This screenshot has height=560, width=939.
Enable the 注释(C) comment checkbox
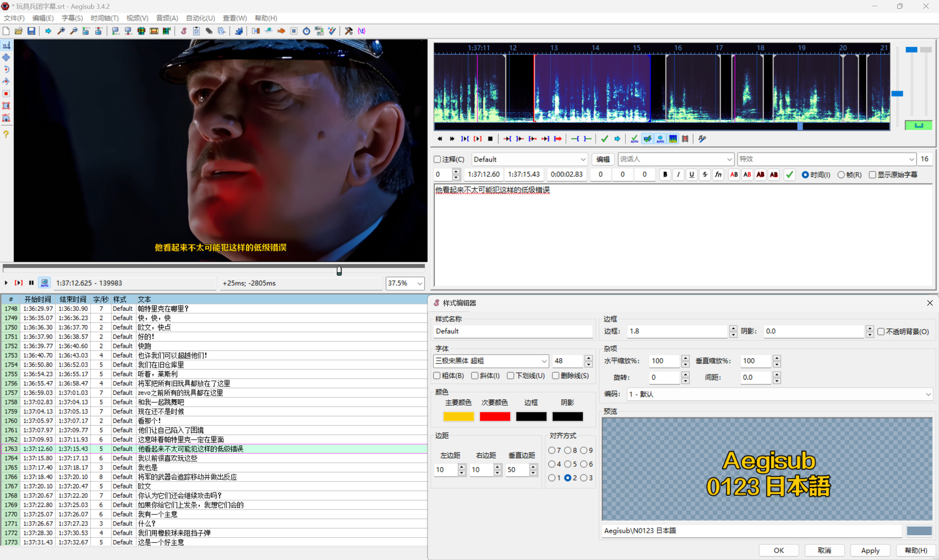tap(437, 159)
